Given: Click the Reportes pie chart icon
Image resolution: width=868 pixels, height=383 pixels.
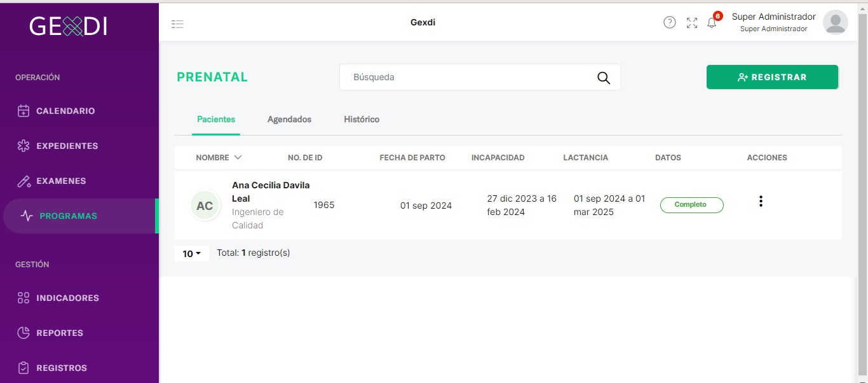Looking at the screenshot, I should coord(24,333).
